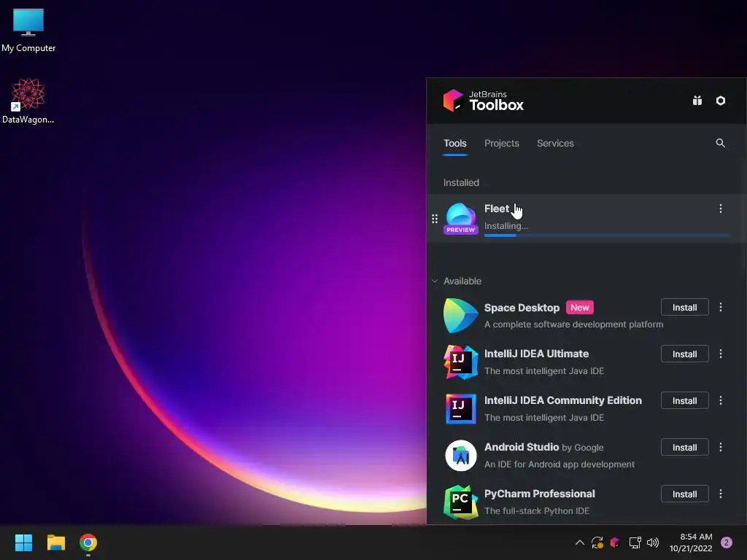The image size is (747, 560).
Task: Click the Space Desktop app icon
Action: (x=461, y=315)
